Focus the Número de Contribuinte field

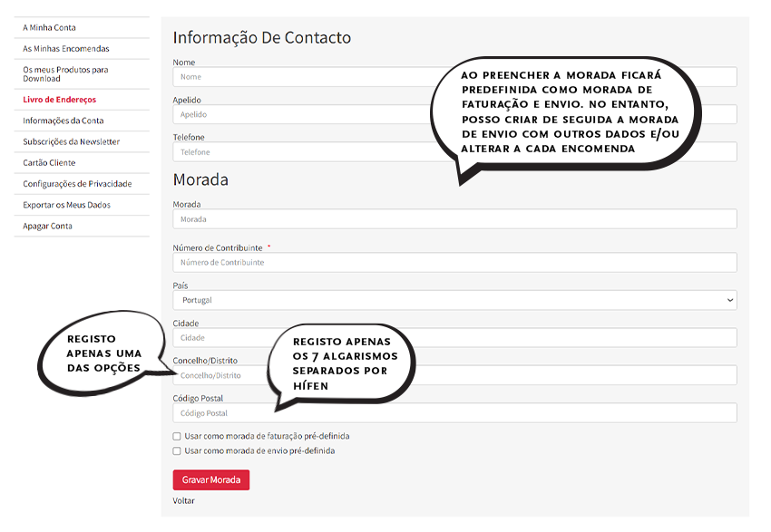(454, 263)
